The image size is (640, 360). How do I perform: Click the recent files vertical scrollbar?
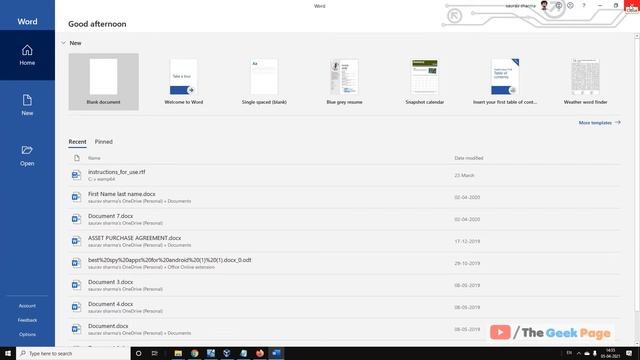click(x=637, y=176)
